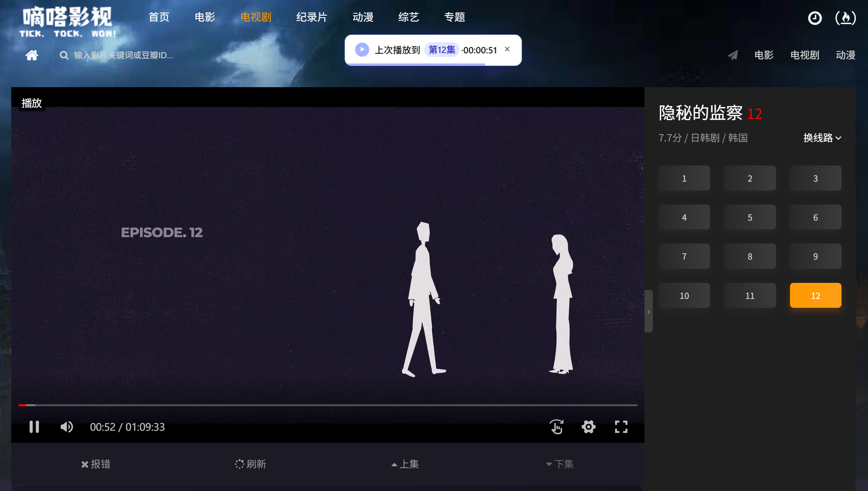Collapse the episode sidebar with the arrow
This screenshot has width=868, height=491.
[x=648, y=311]
